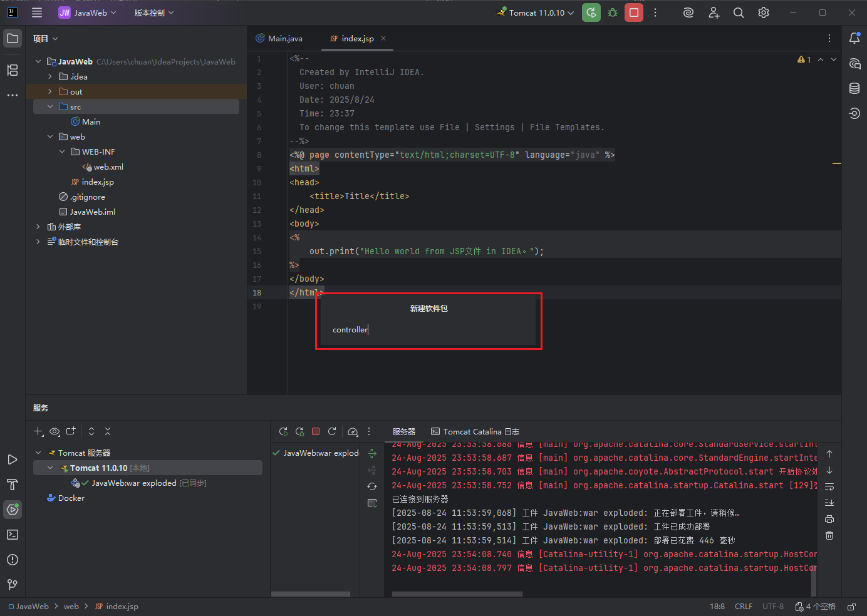Collapse all services in the tree
867x616 pixels.
108,431
